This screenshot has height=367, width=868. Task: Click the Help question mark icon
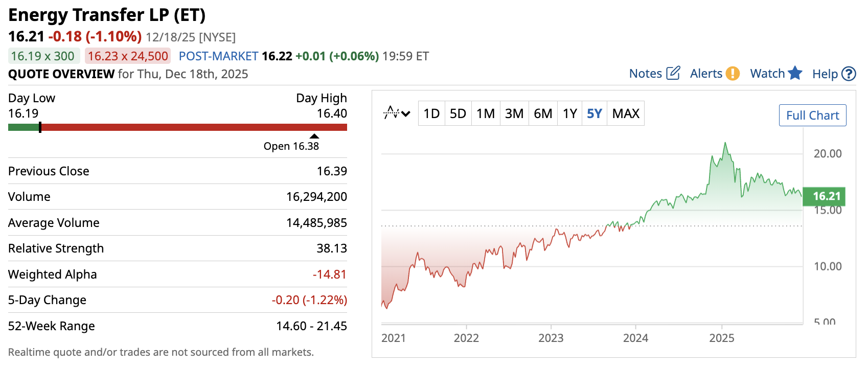849,74
